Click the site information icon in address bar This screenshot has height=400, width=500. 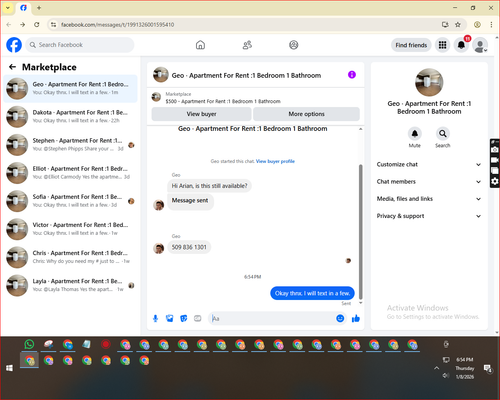click(x=53, y=25)
